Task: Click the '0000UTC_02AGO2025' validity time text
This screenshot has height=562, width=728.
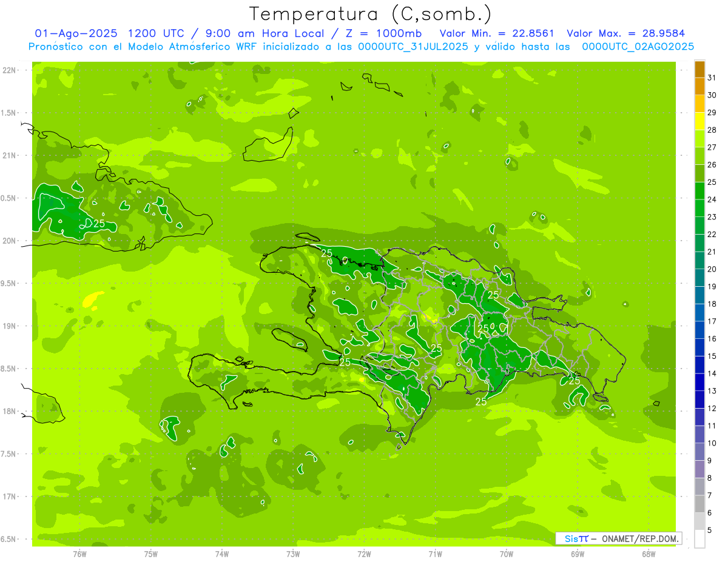Action: (638, 47)
